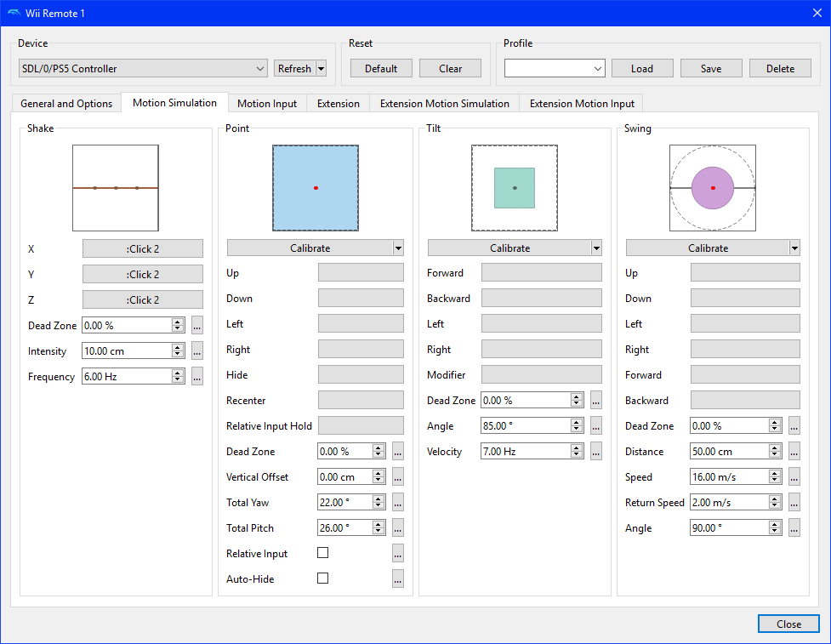831x644 pixels.
Task: Open the Profile combo box
Action: 555,68
